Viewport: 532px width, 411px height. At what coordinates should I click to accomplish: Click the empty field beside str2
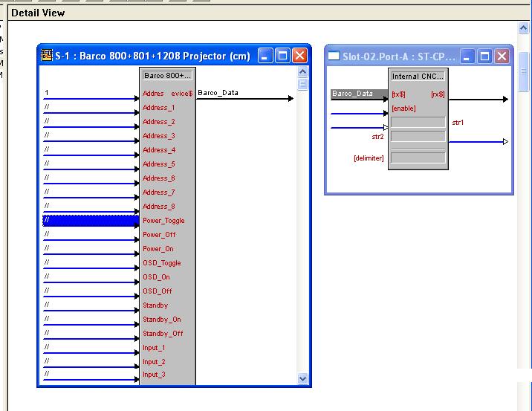click(418, 137)
